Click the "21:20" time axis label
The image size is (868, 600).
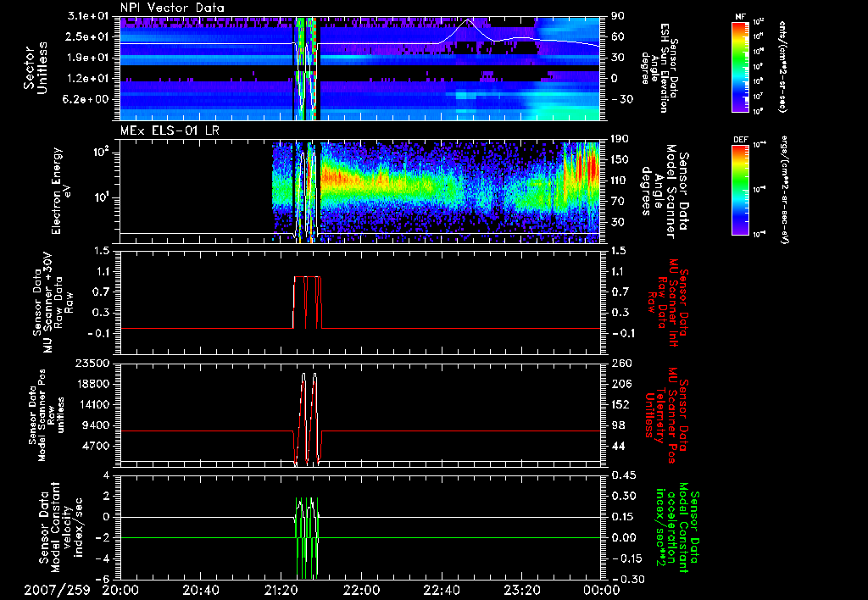[x=281, y=590]
